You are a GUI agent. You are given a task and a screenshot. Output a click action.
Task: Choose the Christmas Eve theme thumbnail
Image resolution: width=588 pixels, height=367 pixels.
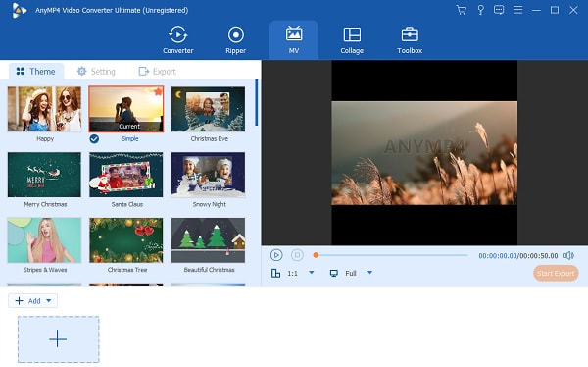coord(208,109)
